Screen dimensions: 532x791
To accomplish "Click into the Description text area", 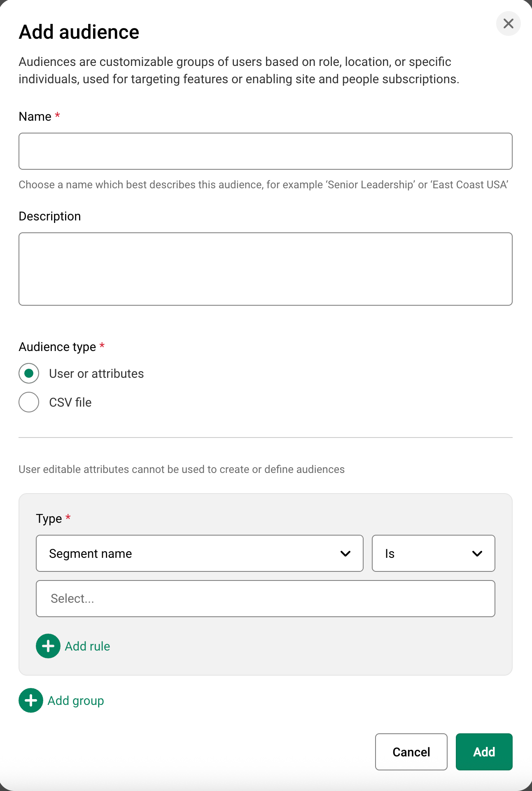I will pyautogui.click(x=265, y=269).
